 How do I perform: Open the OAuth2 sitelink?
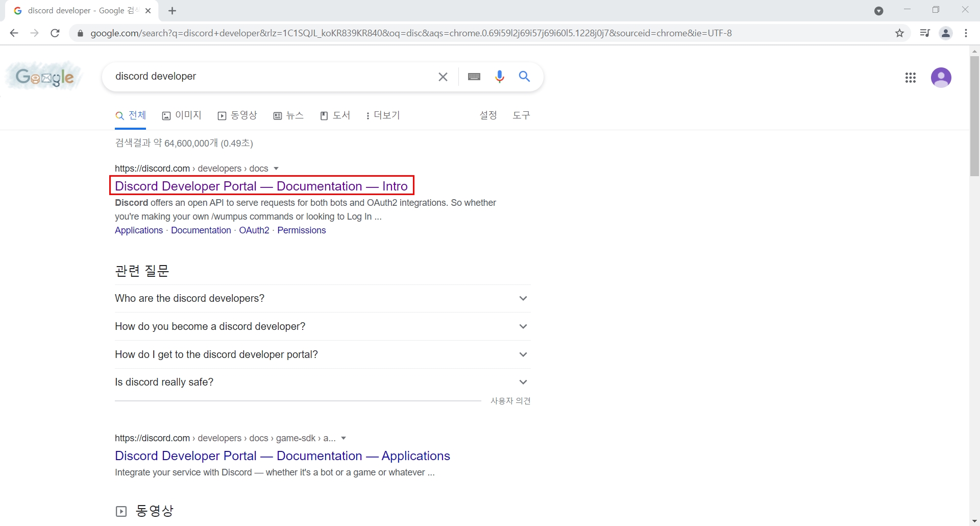point(254,230)
